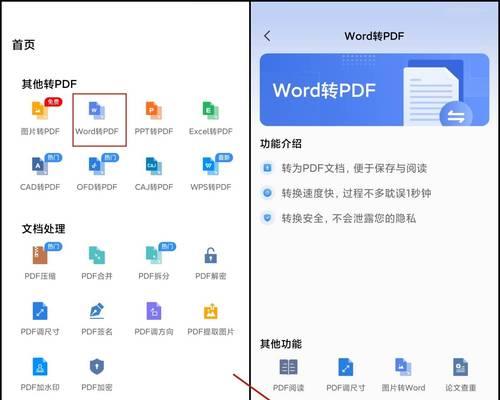Select the Word转PDF tool icon
The width and height of the screenshot is (500, 400).
(97, 111)
